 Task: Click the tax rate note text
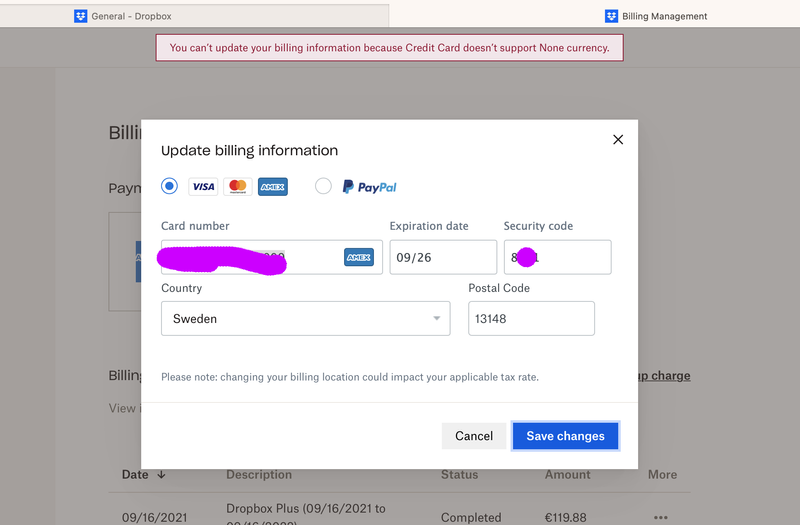pyautogui.click(x=350, y=377)
